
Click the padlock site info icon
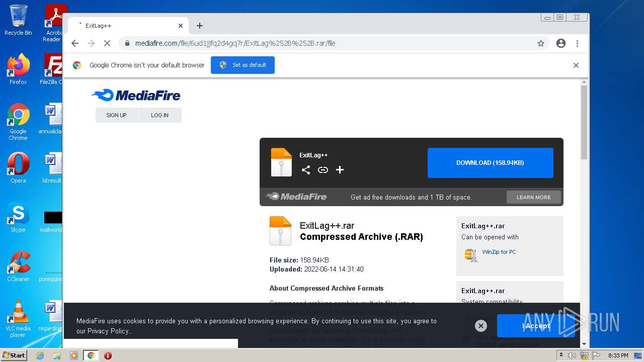pyautogui.click(x=127, y=43)
